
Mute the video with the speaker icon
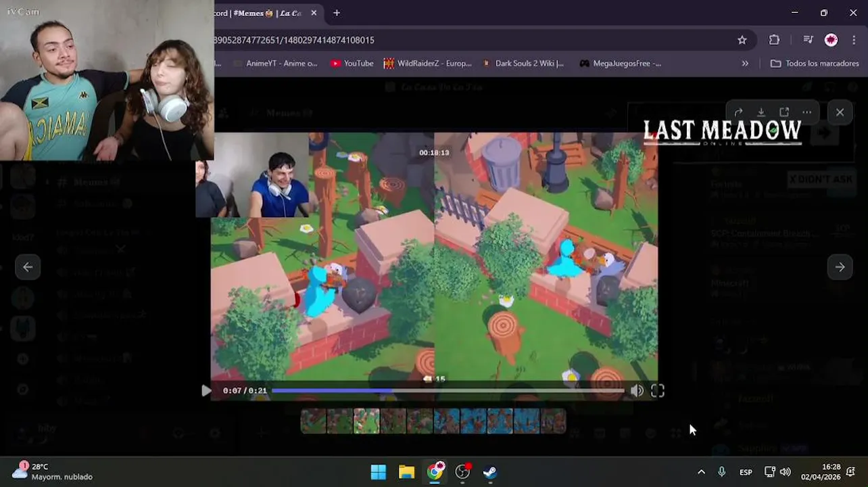(x=637, y=390)
